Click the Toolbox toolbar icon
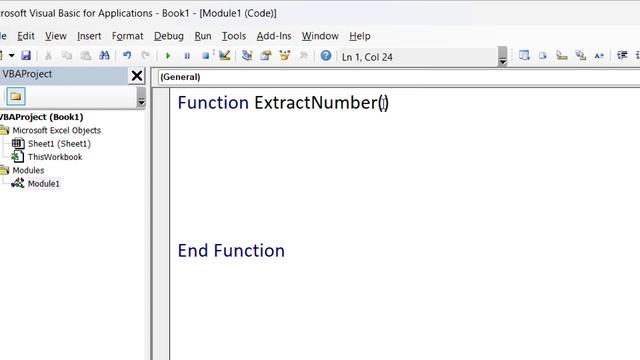 click(x=303, y=56)
